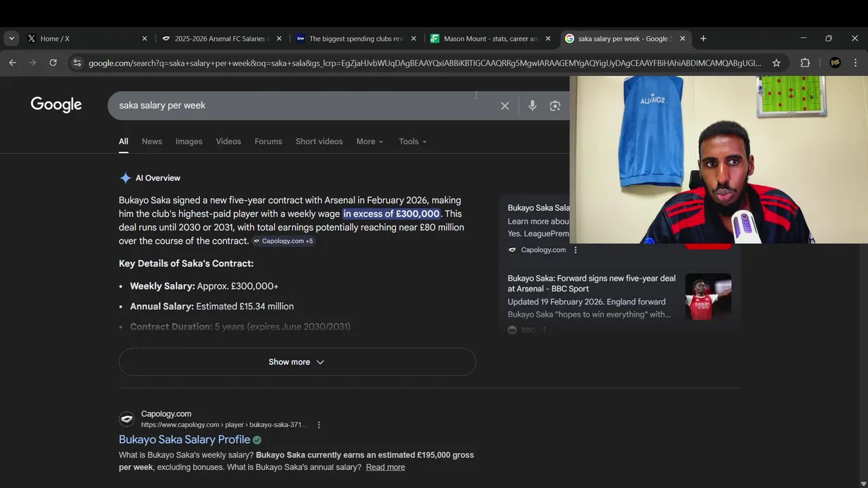Restore down the browser window
The width and height of the screenshot is (868, 488).
pyautogui.click(x=829, y=39)
